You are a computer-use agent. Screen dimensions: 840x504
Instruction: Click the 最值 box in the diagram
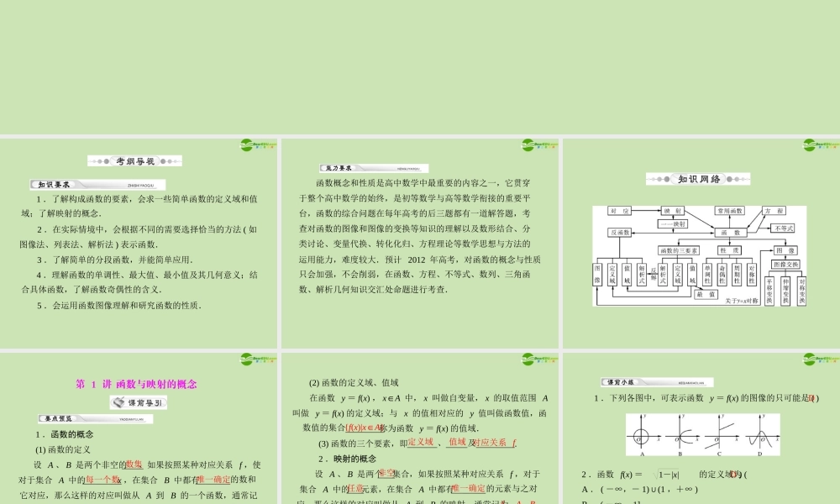[706, 294]
